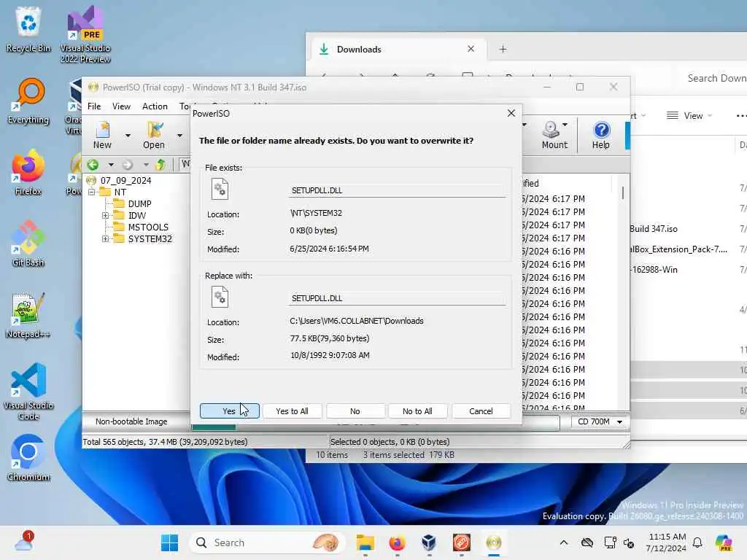Select the SYSTEM32 folder in tree
Viewport: 747px width, 560px height.
pos(150,239)
